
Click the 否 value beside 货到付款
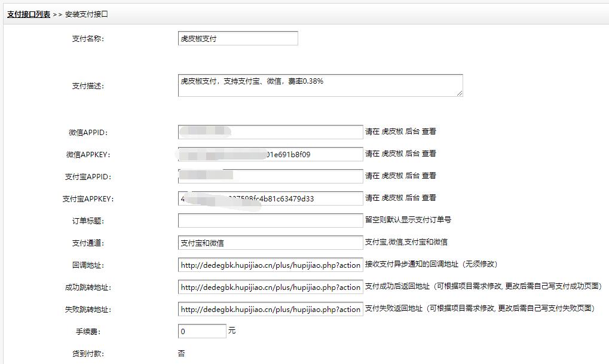181,353
